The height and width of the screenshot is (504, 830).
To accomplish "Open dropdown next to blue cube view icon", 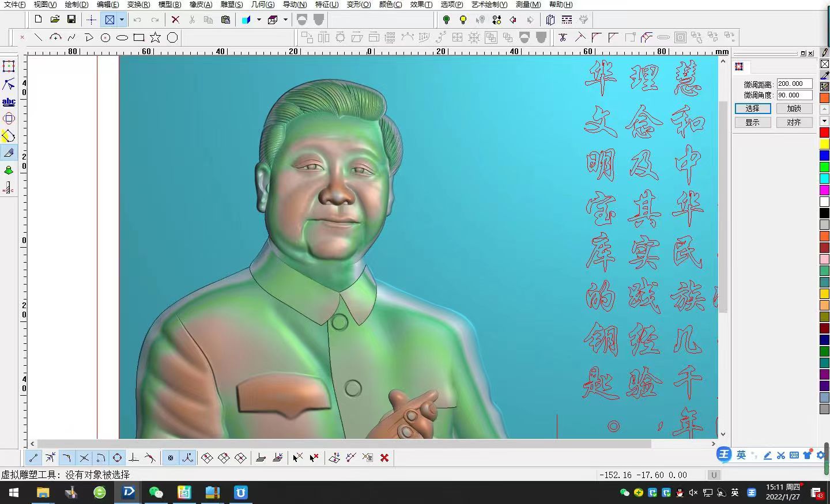I will pyautogui.click(x=259, y=20).
